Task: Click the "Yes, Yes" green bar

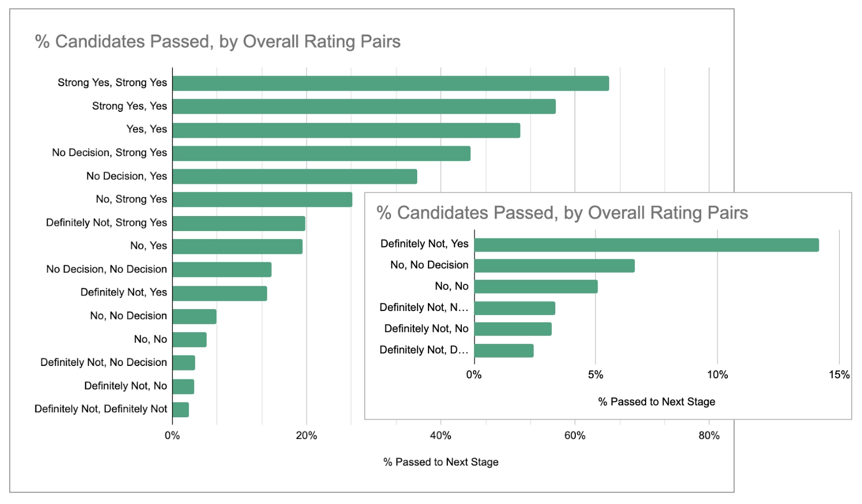Action: pos(346,130)
